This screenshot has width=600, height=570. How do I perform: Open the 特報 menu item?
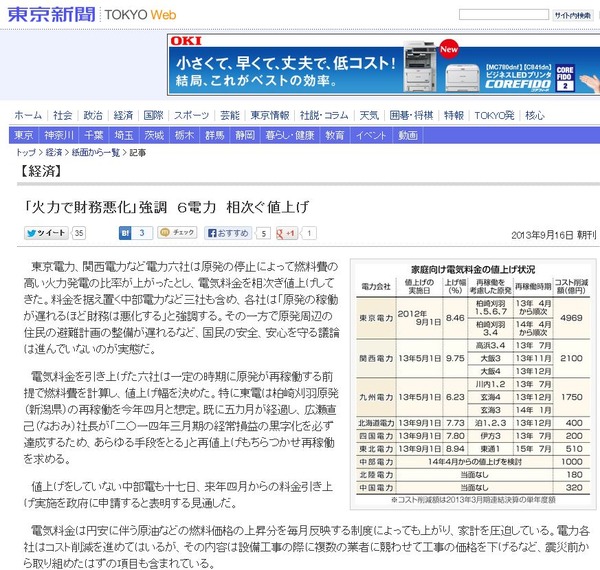pyautogui.click(x=454, y=115)
